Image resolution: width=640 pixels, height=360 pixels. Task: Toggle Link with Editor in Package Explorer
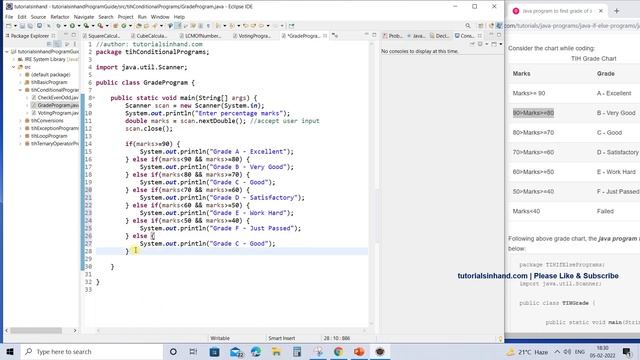57,44
